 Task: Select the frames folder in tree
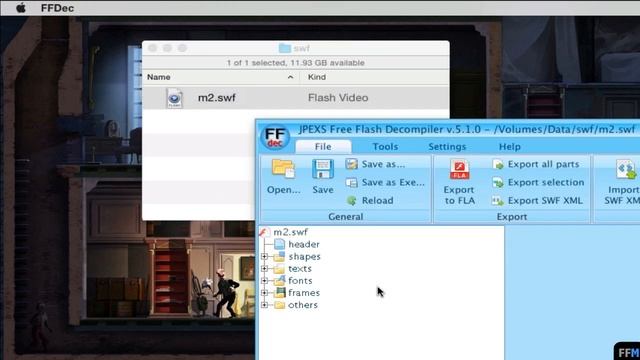tap(304, 293)
